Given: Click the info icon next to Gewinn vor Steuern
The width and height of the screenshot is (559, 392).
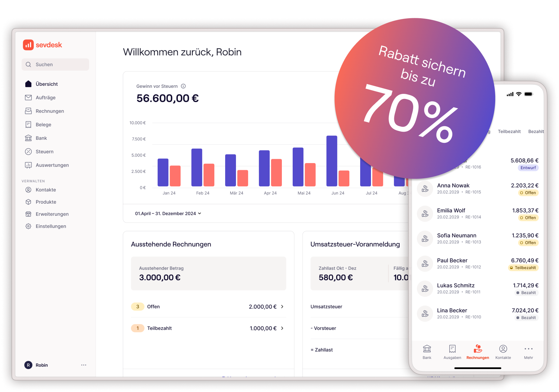Looking at the screenshot, I should pyautogui.click(x=183, y=86).
